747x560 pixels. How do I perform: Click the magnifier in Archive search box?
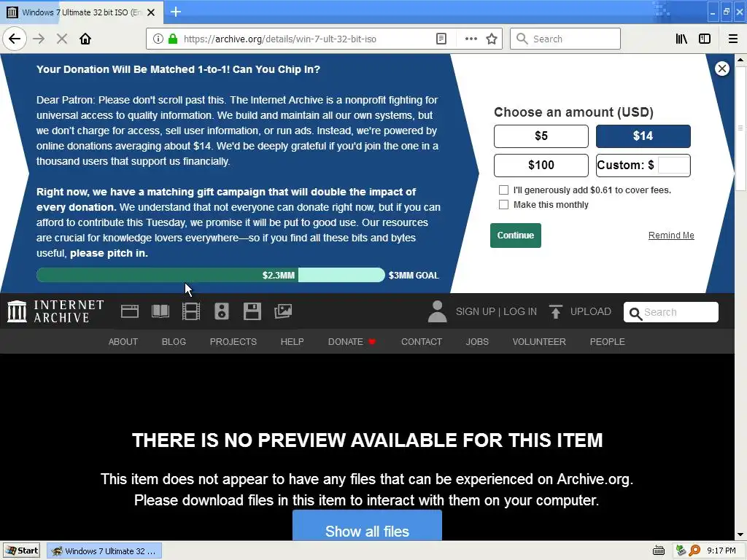pos(635,313)
